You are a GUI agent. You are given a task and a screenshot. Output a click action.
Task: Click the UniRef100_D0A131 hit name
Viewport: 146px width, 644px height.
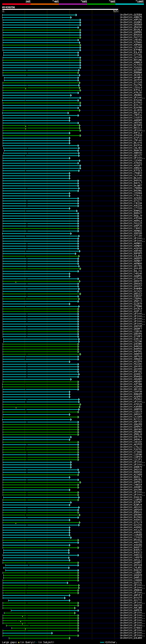point(131,497)
